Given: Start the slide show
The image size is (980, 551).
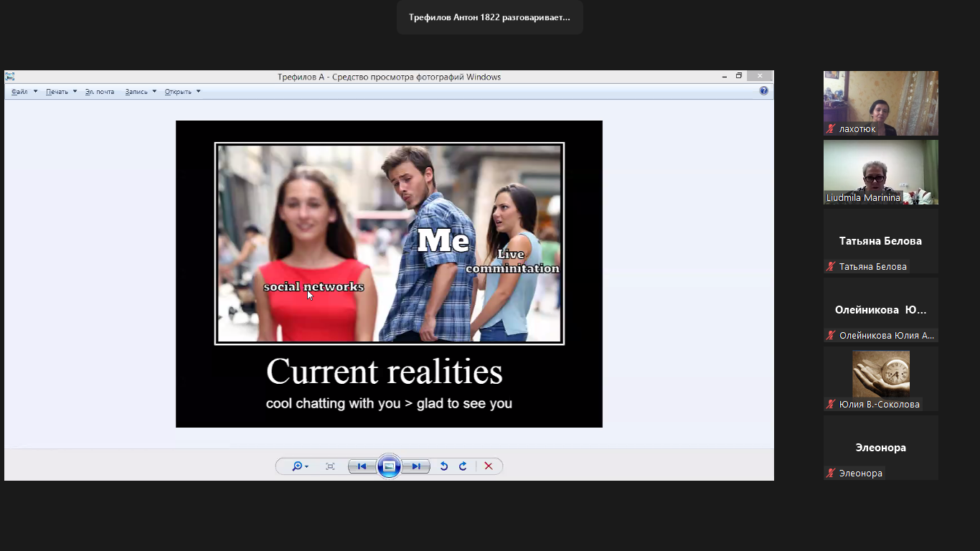Looking at the screenshot, I should pos(389,466).
